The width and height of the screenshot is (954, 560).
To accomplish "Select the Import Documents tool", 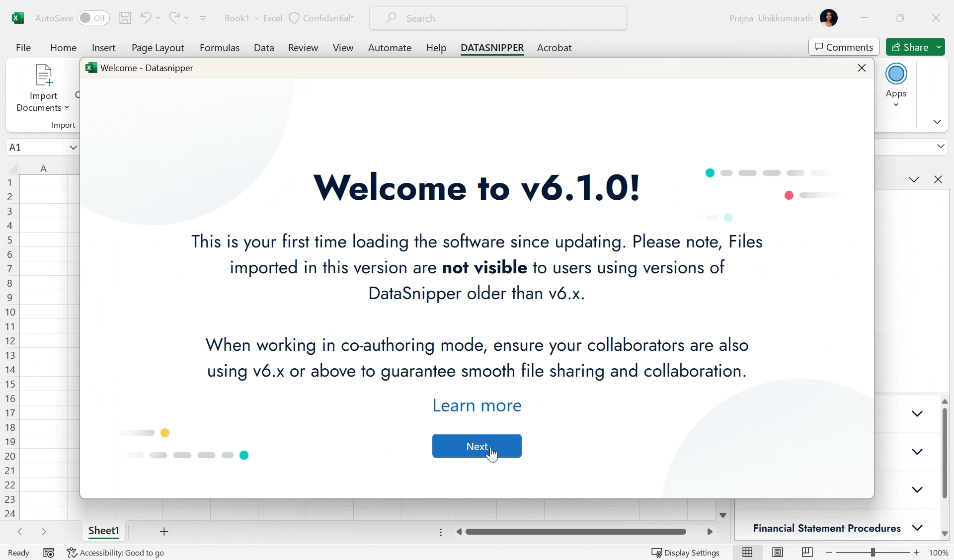I will tap(43, 88).
